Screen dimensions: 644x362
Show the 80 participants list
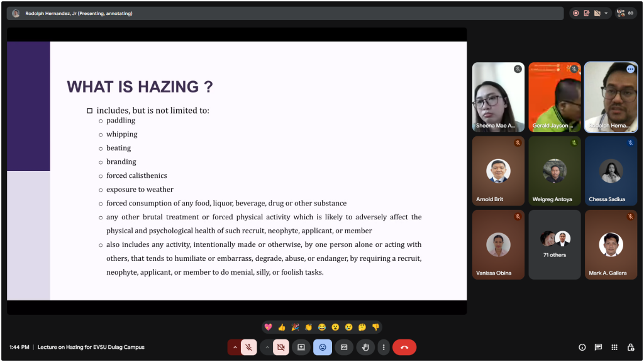tap(626, 13)
